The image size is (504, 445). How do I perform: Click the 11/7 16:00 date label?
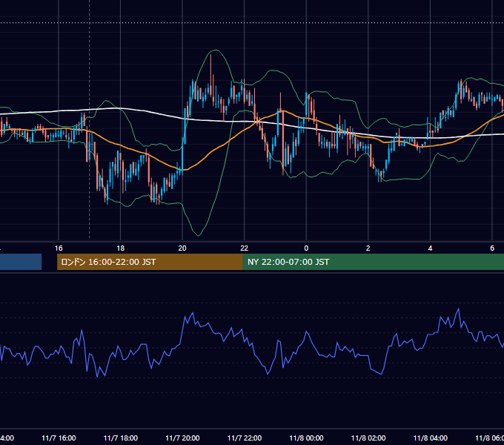[59, 438]
